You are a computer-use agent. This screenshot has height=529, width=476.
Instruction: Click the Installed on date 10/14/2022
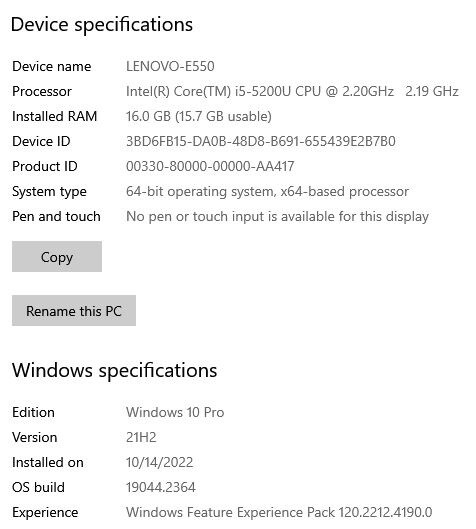(x=160, y=462)
